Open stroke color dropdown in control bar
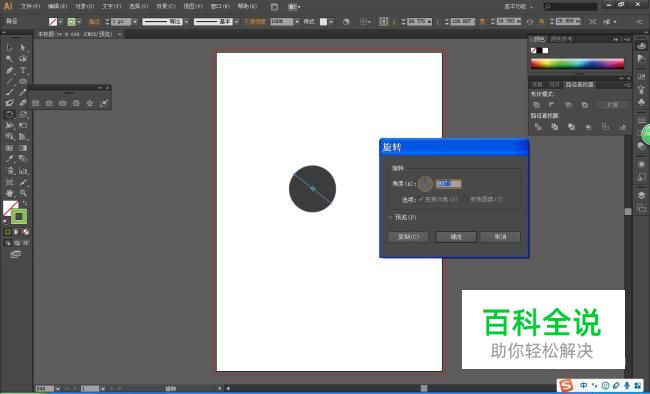Viewport: 650px width, 394px height. click(x=79, y=22)
